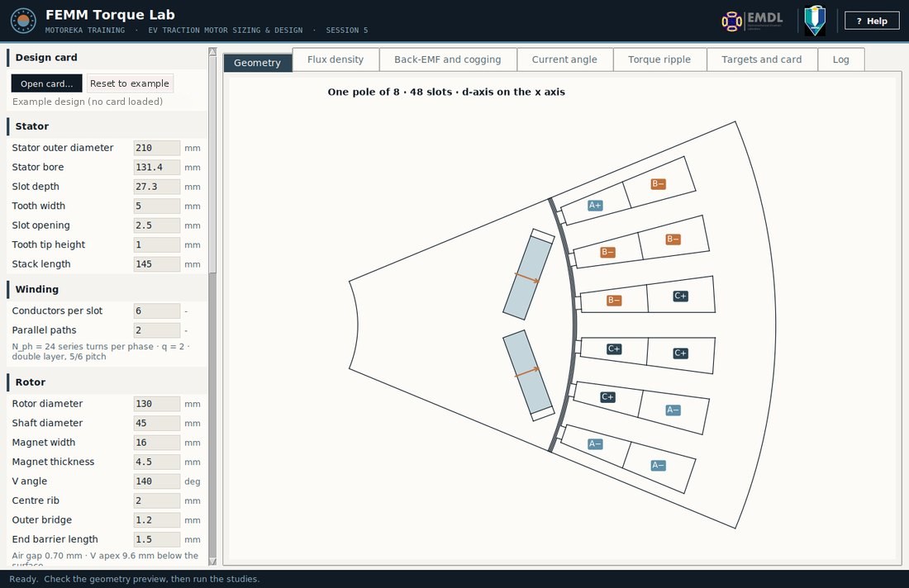Image resolution: width=909 pixels, height=588 pixels.
Task: Click the Magnet thickness input field
Action: click(156, 462)
